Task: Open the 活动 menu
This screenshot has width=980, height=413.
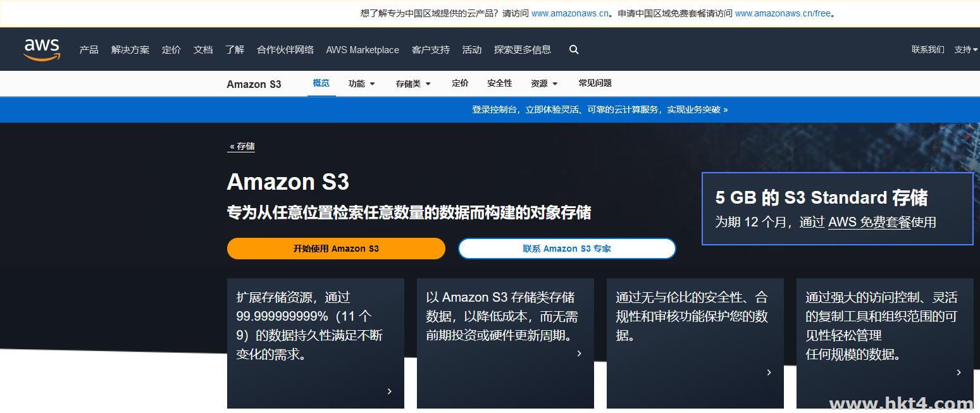Action: click(472, 49)
